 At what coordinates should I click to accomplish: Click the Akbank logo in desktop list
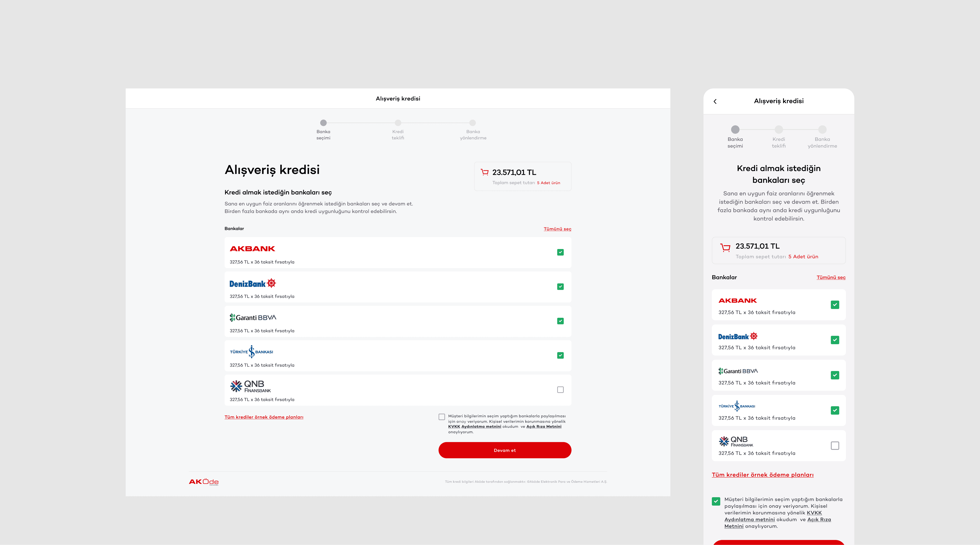(x=252, y=249)
